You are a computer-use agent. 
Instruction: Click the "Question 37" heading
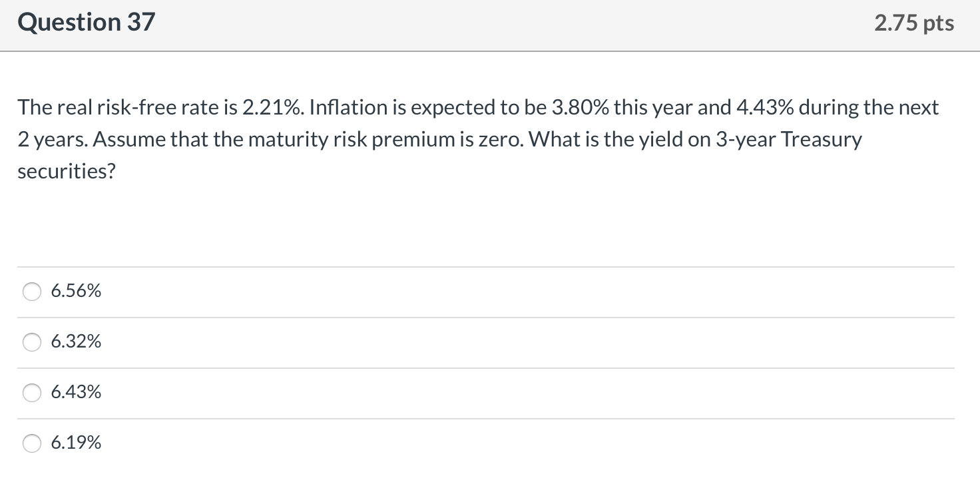tap(86, 23)
